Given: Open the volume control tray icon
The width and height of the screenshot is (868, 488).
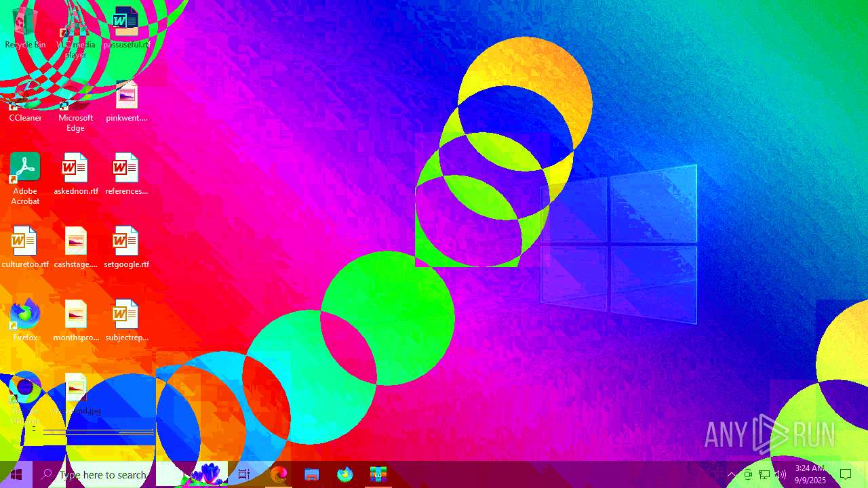Looking at the screenshot, I should (781, 474).
